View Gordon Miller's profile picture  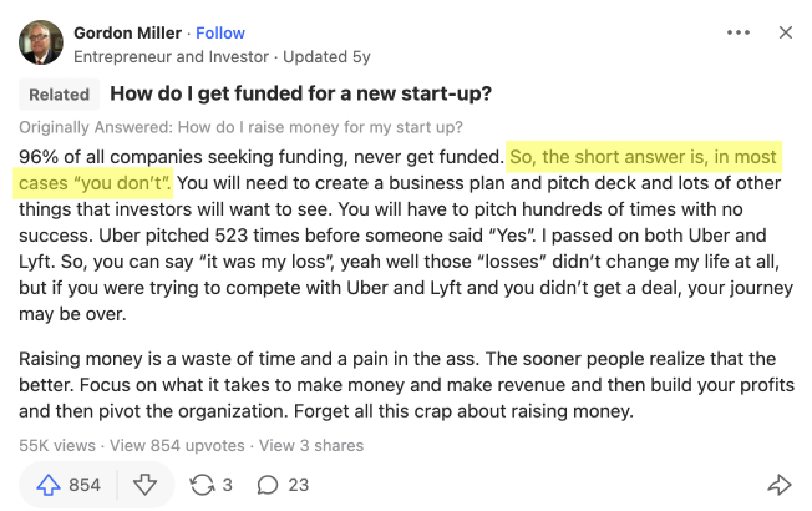(40, 42)
